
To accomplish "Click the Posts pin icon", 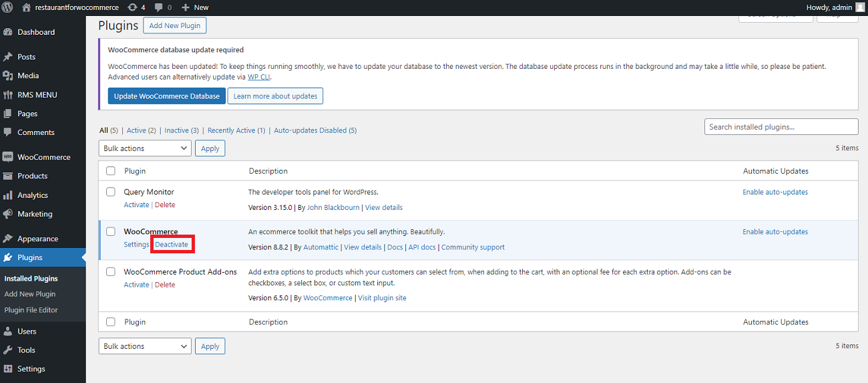I will tap(8, 57).
